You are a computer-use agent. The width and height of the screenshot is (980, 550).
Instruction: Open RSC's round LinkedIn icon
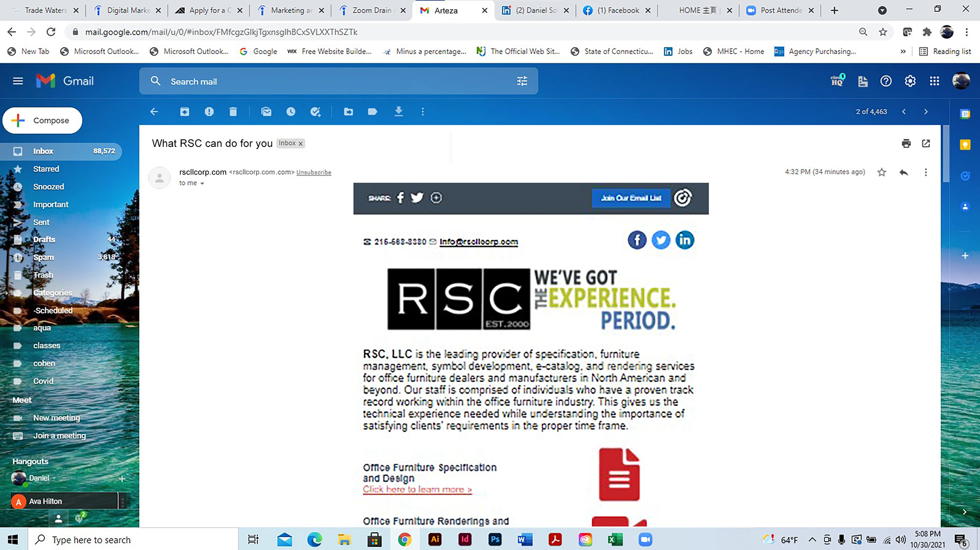pos(684,240)
